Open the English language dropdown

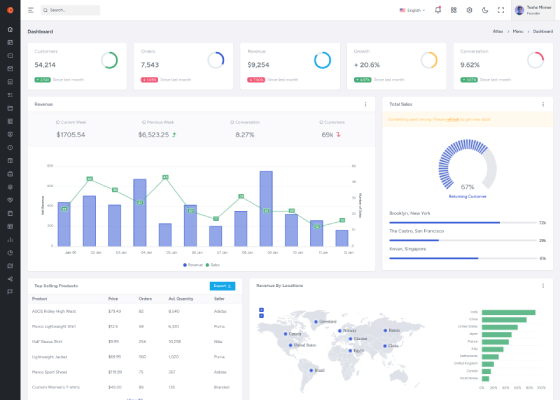[x=412, y=10]
